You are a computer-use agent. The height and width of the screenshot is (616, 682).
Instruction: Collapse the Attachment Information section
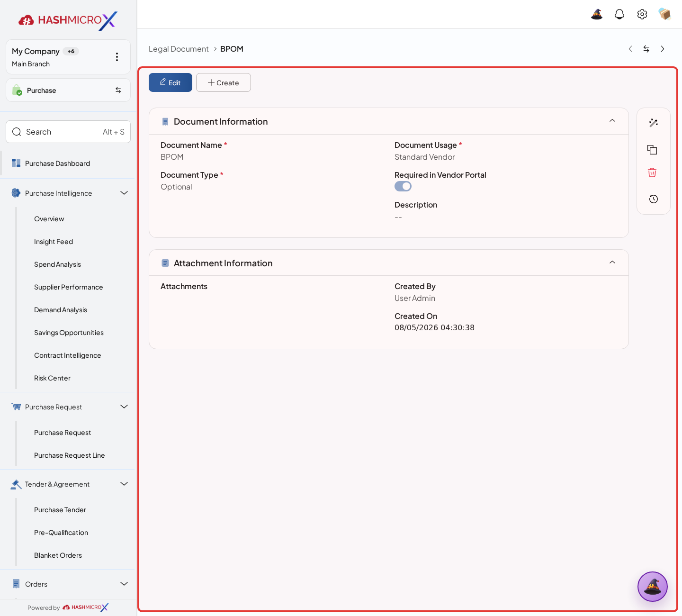[x=612, y=263]
